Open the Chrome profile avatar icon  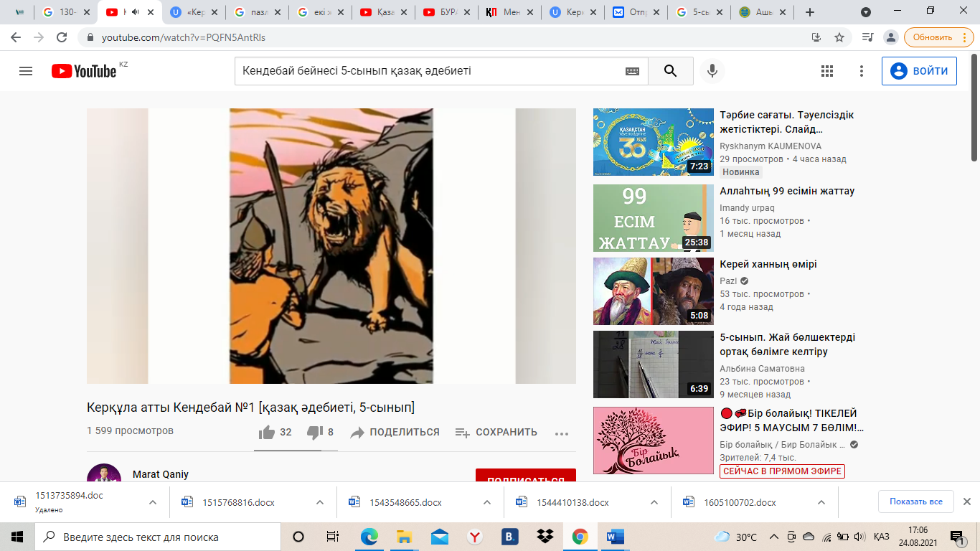[891, 37]
